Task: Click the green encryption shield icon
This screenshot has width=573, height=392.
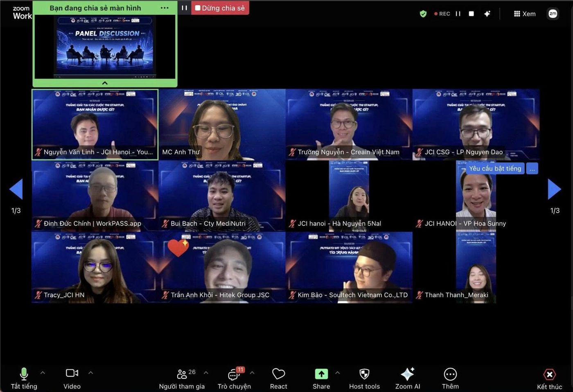Action: point(423,14)
